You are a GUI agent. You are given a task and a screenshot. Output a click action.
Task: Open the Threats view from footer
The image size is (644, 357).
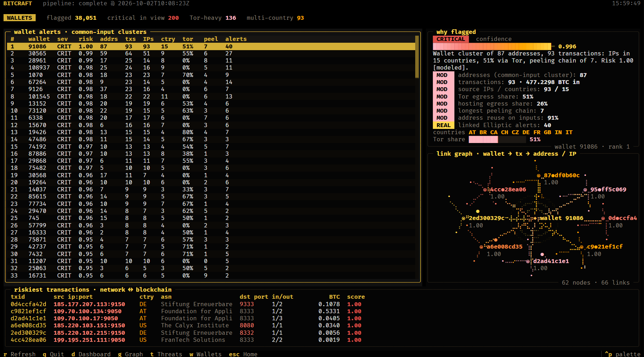[166, 354]
